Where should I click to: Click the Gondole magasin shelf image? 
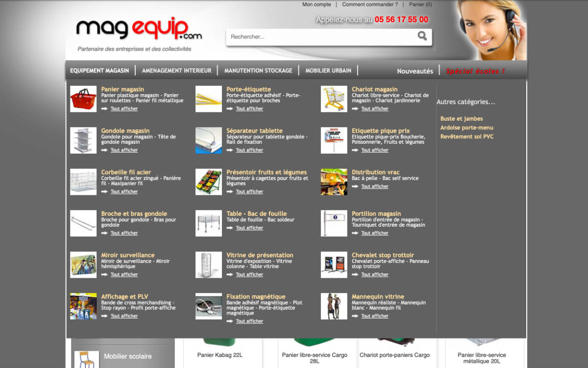point(83,140)
